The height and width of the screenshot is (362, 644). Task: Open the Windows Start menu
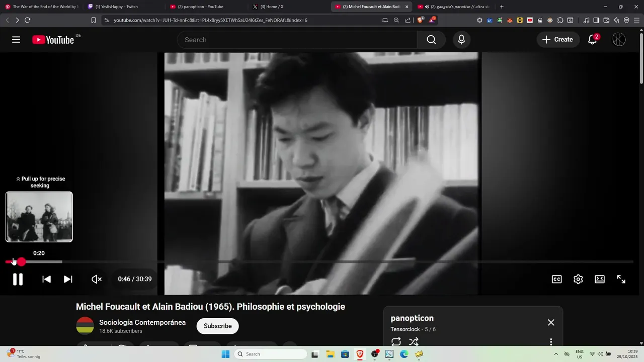click(x=225, y=354)
